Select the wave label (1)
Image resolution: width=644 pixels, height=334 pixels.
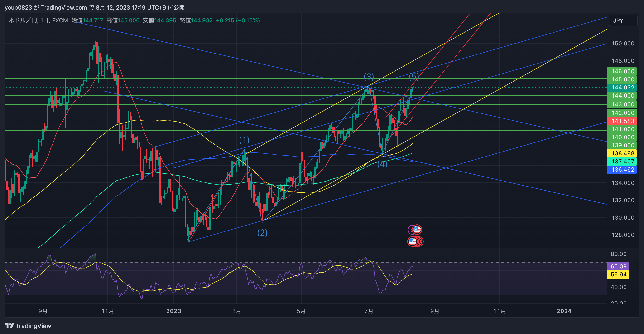244,140
